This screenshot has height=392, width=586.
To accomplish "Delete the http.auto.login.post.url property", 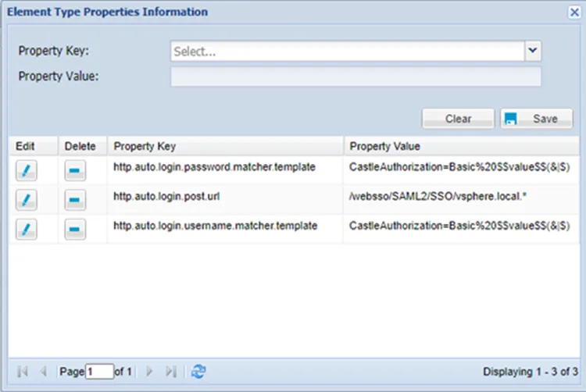I will click(75, 200).
